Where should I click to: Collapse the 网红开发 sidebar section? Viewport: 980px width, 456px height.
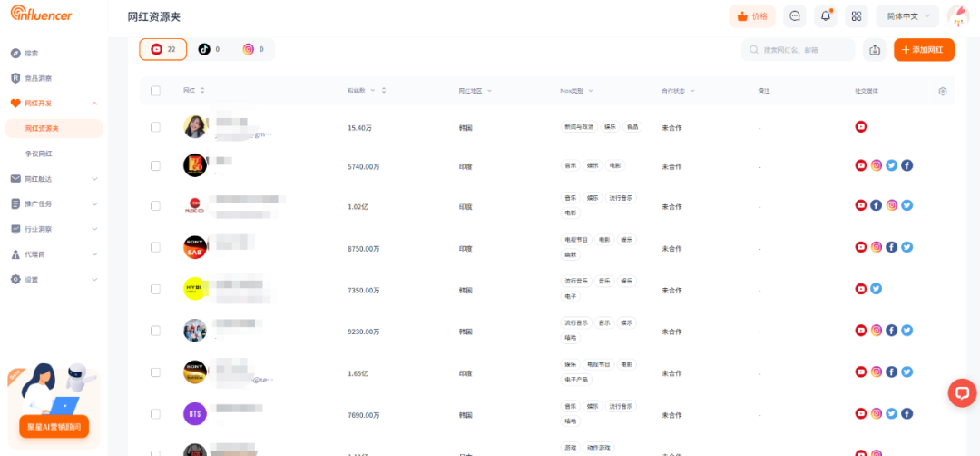94,104
